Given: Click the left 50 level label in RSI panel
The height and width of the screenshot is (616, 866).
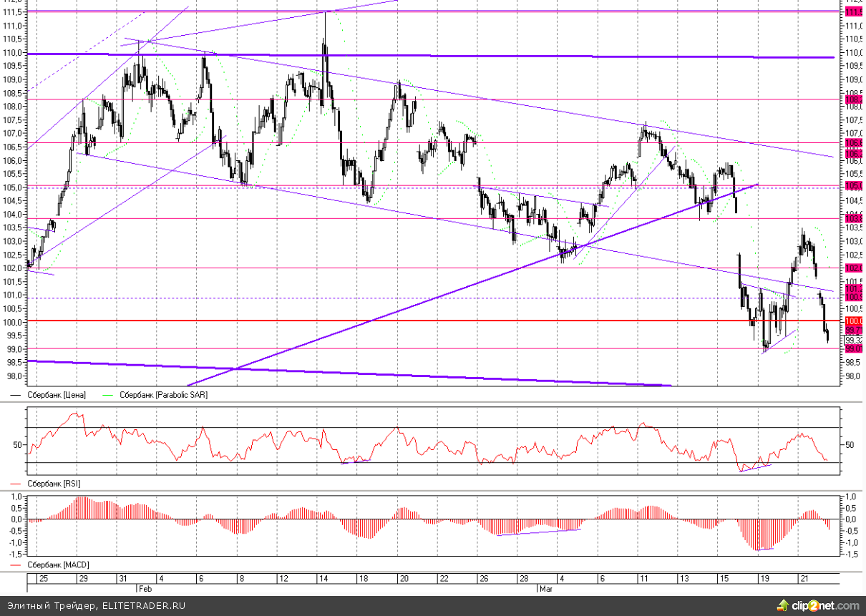Looking at the screenshot, I should click(18, 445).
